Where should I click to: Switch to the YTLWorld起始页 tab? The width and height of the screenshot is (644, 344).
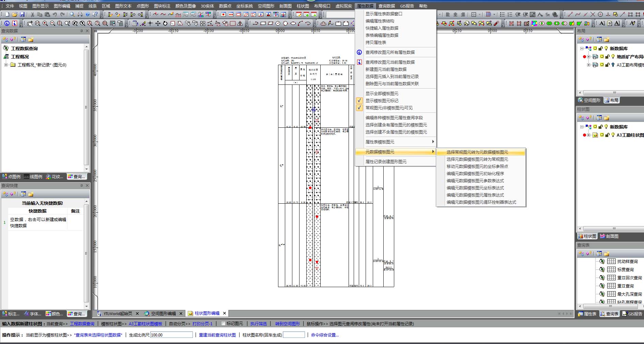118,313
